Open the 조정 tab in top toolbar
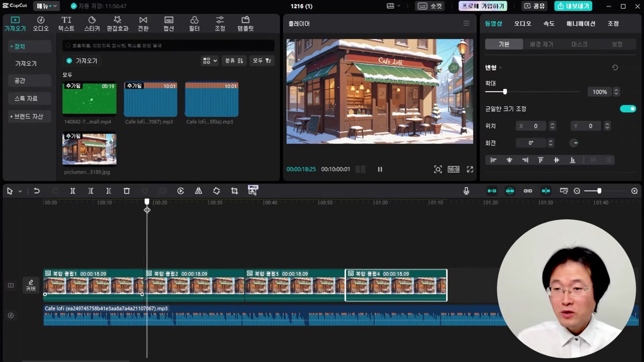 point(220,23)
